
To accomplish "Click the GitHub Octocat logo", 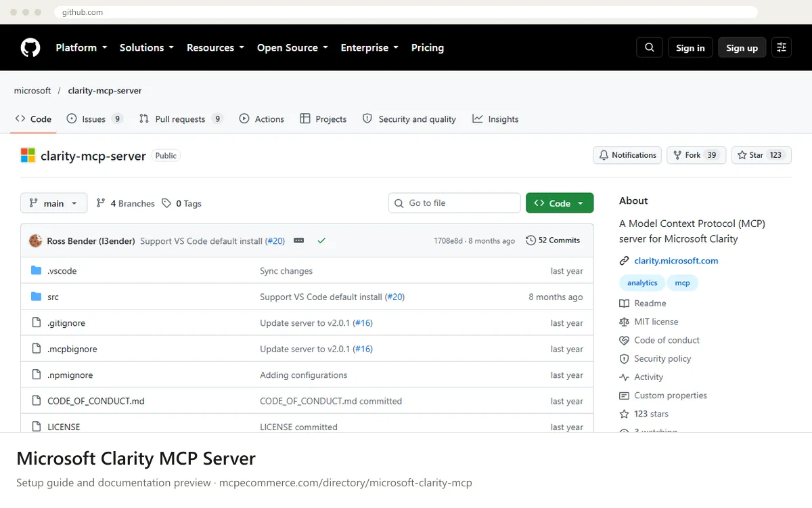I will 30,47.
